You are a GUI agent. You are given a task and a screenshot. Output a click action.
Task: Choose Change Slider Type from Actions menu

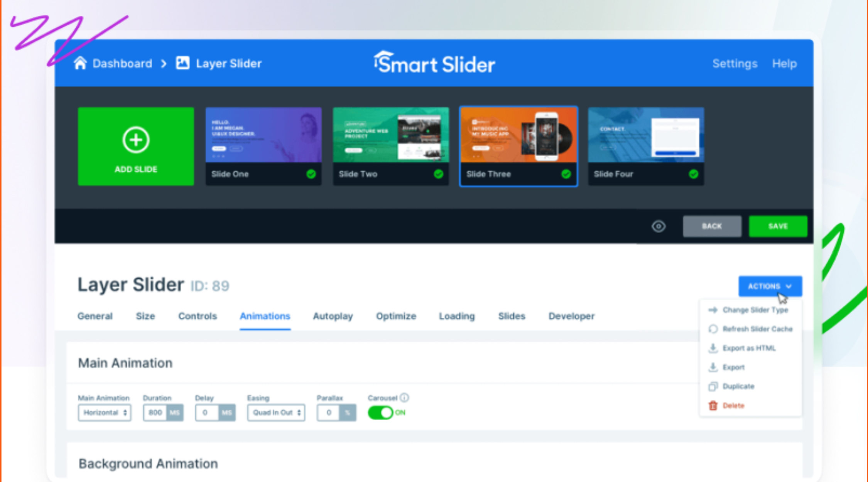[x=751, y=310]
